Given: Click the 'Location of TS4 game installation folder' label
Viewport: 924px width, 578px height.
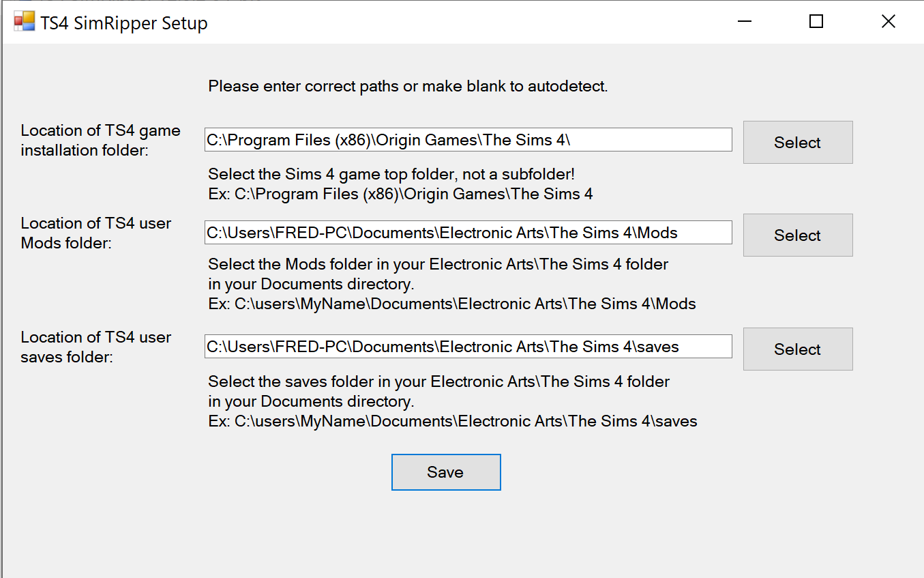Looking at the screenshot, I should (x=100, y=140).
